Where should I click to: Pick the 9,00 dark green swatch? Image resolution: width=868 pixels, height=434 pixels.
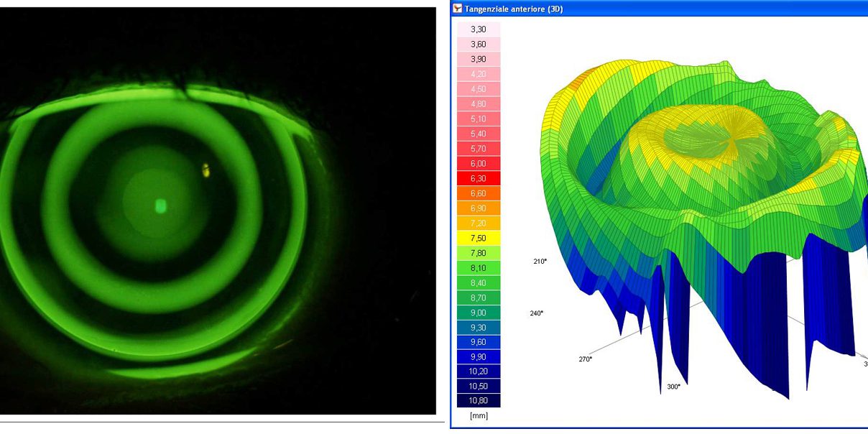coord(478,313)
